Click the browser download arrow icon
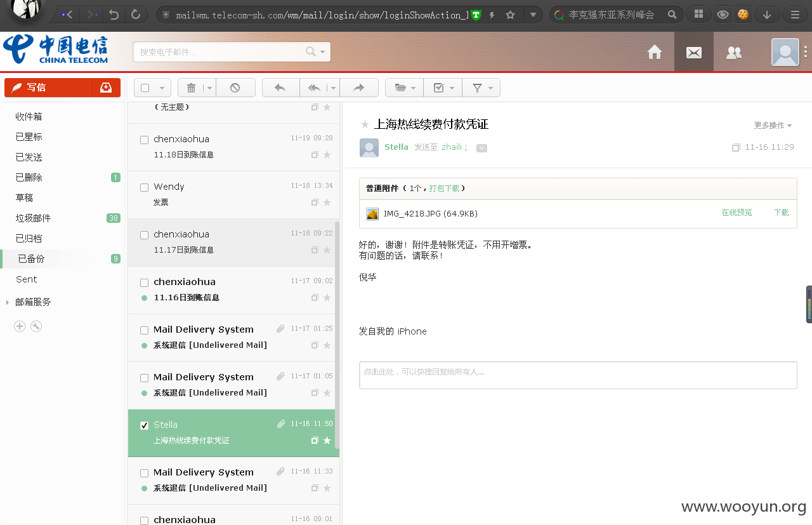Screen dimensions: 812x525 [767, 14]
